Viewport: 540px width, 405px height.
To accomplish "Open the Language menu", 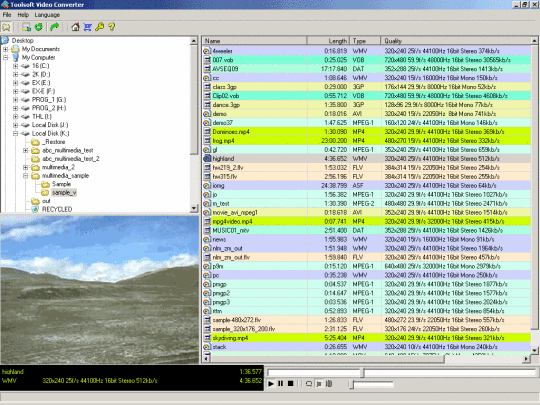I will [x=47, y=15].
